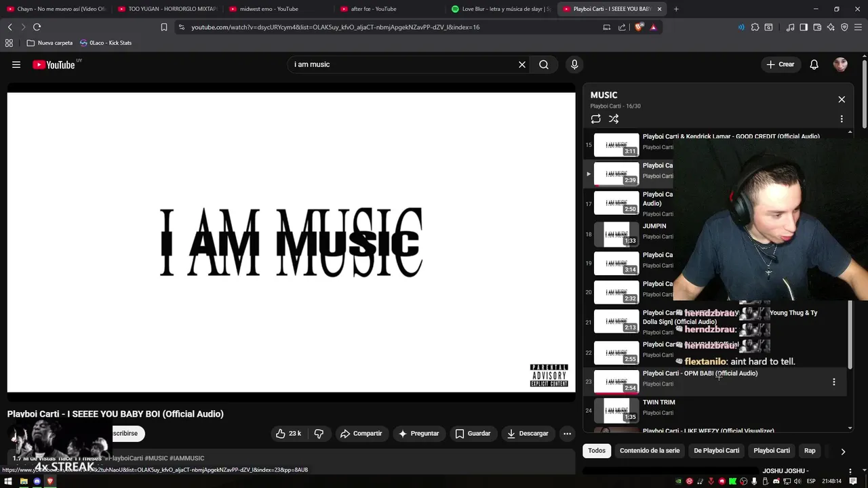The image size is (868, 488).
Task: Open the account avatar menu
Action: click(x=841, y=64)
